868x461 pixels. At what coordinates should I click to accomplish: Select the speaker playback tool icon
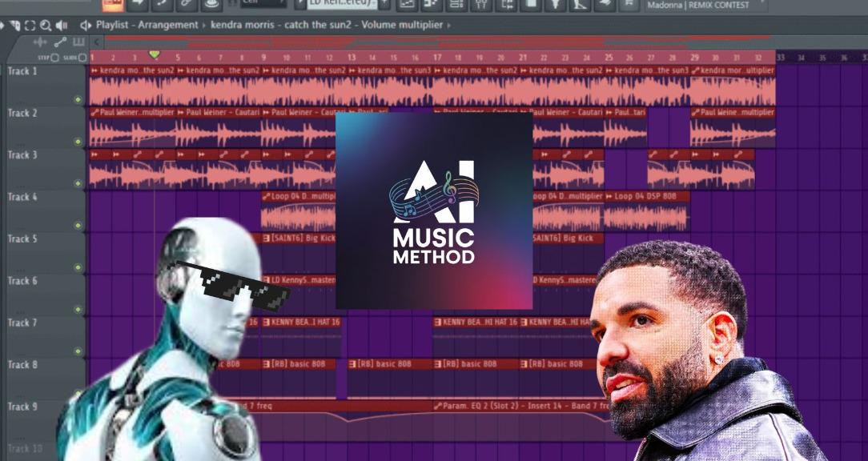(x=62, y=26)
